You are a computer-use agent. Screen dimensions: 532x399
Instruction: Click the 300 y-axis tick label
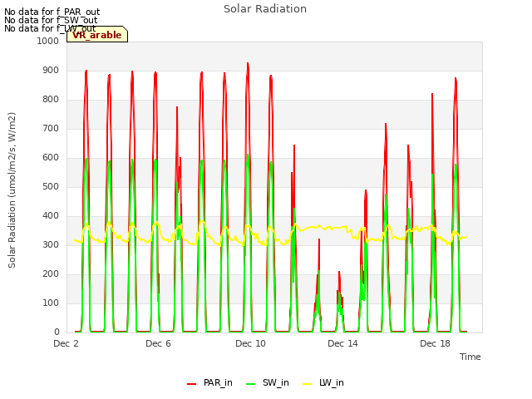pyautogui.click(x=51, y=244)
